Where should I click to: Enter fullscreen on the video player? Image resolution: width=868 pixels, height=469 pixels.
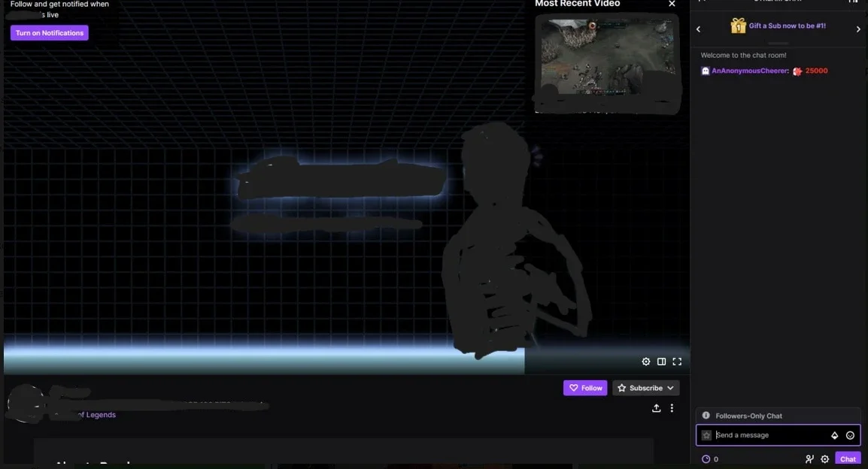coord(677,362)
